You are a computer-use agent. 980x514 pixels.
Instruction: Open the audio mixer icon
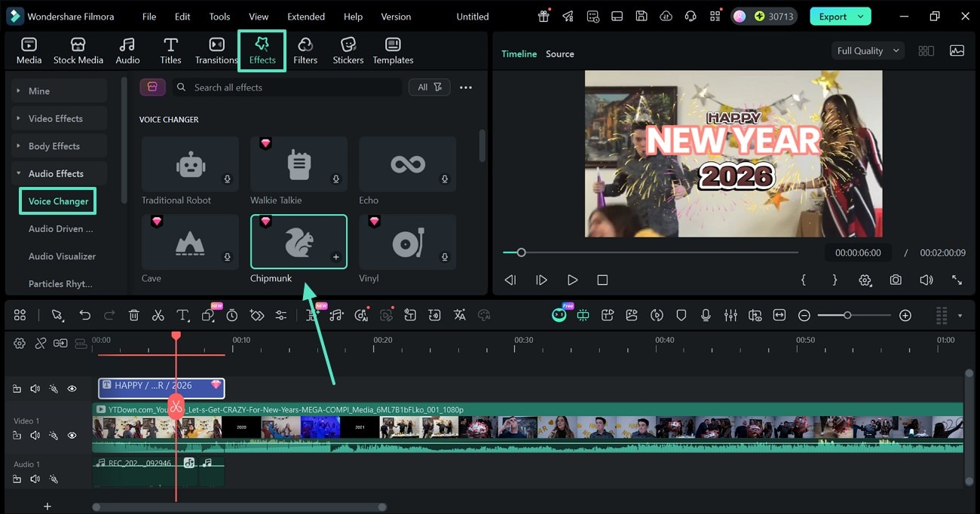730,315
